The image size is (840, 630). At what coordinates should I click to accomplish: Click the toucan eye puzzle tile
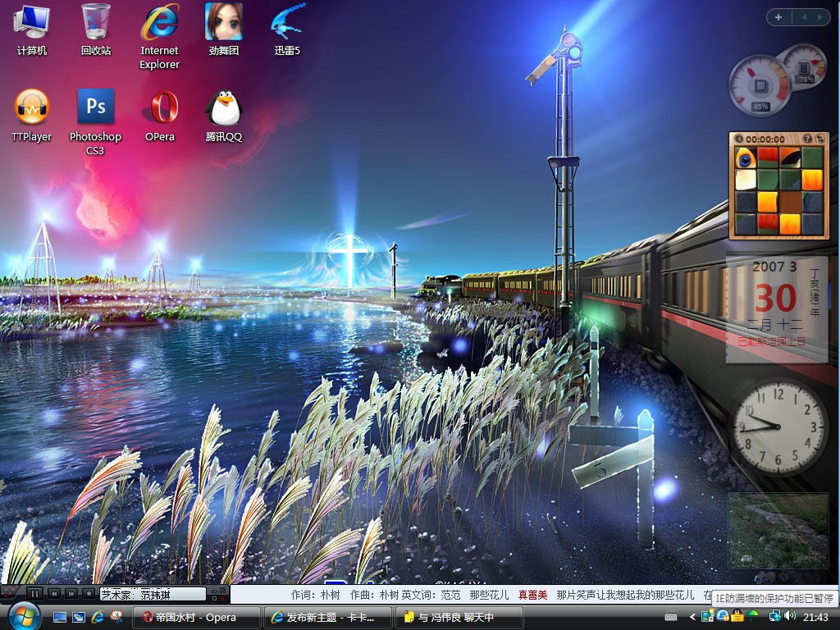click(x=745, y=158)
